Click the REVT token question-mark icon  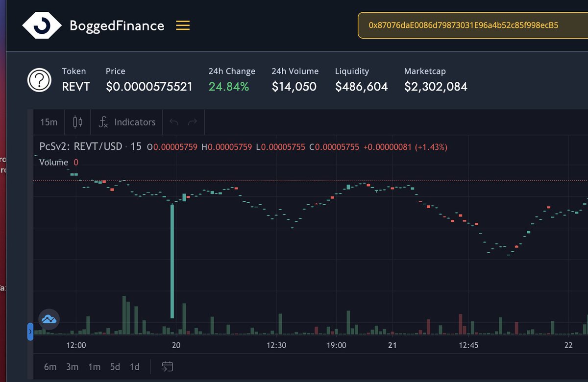point(39,80)
